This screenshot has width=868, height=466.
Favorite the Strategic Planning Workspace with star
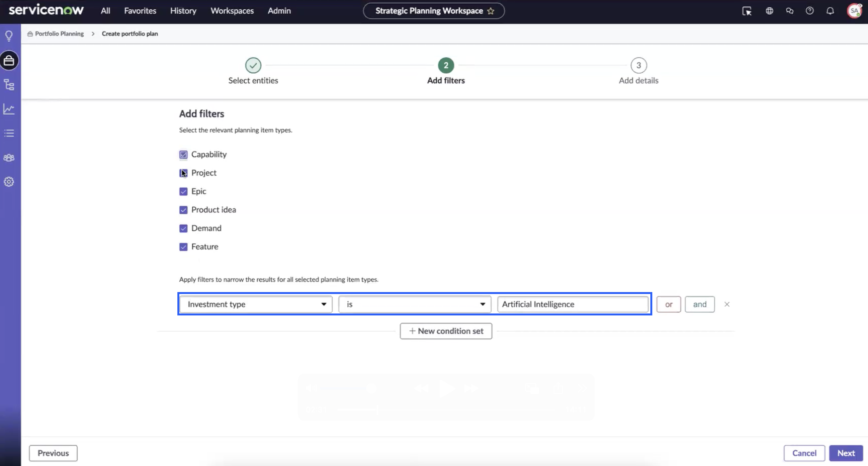491,11
